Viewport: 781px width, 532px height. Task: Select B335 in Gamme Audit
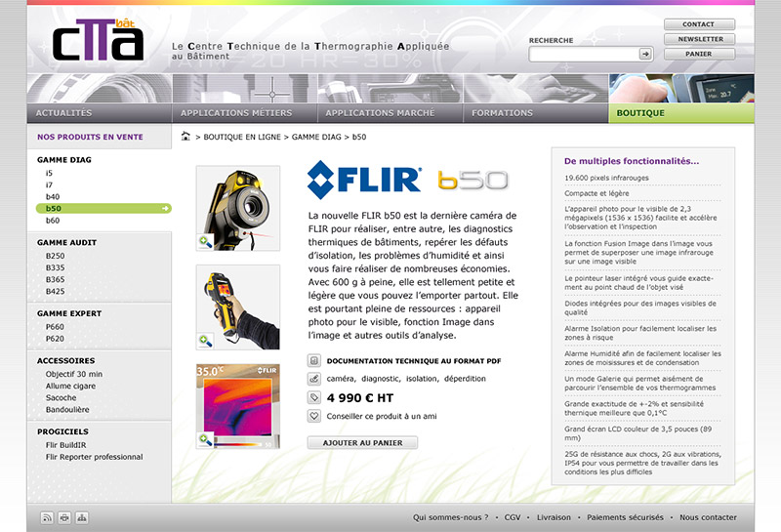click(x=55, y=267)
